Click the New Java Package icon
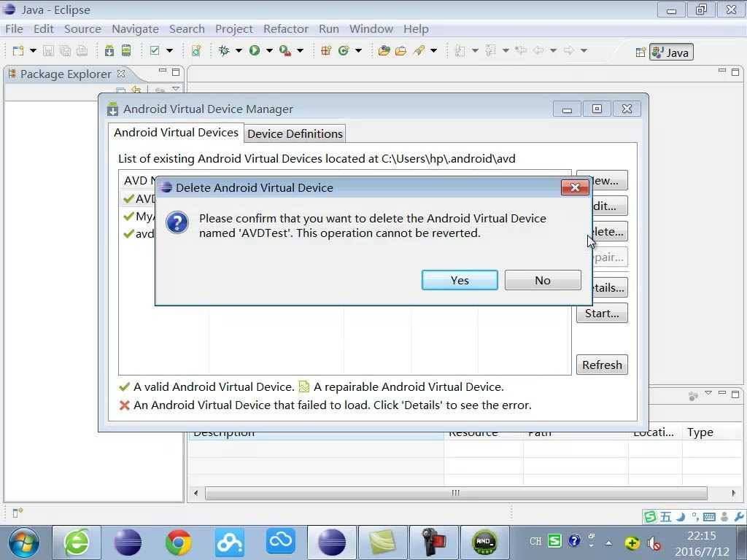Viewport: 747px width, 560px height. click(326, 50)
